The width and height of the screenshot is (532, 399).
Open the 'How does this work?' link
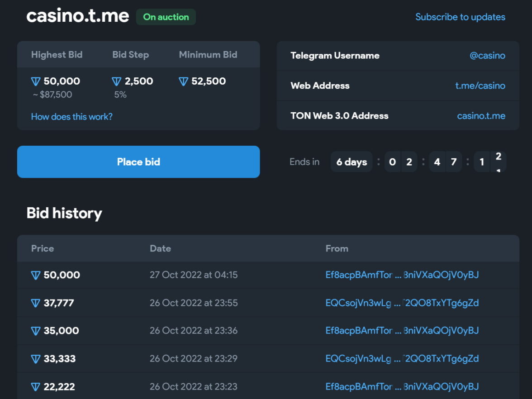71,117
